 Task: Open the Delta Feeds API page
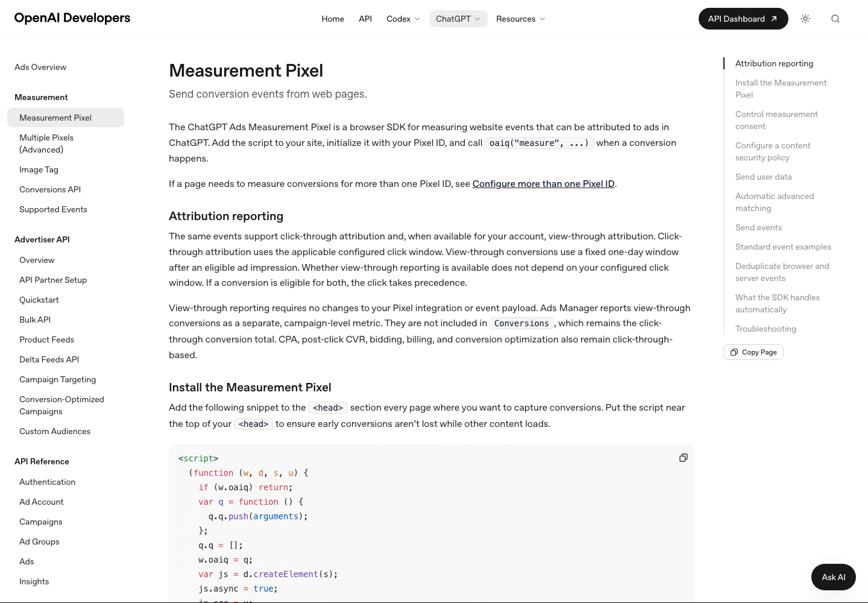click(66, 359)
